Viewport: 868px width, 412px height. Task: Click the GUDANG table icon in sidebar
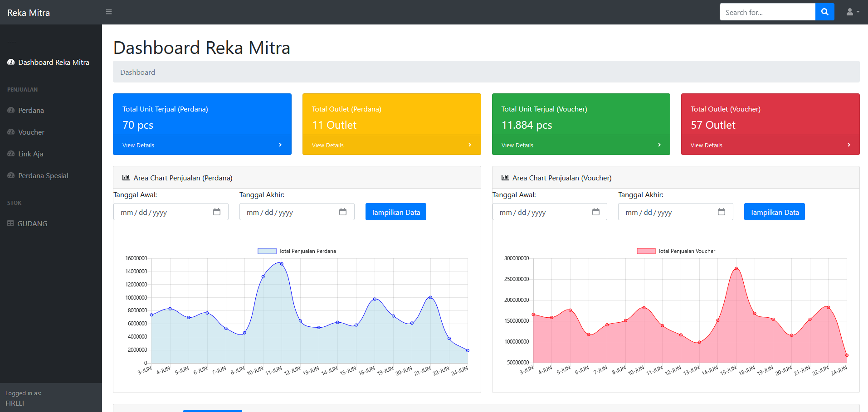tap(10, 223)
